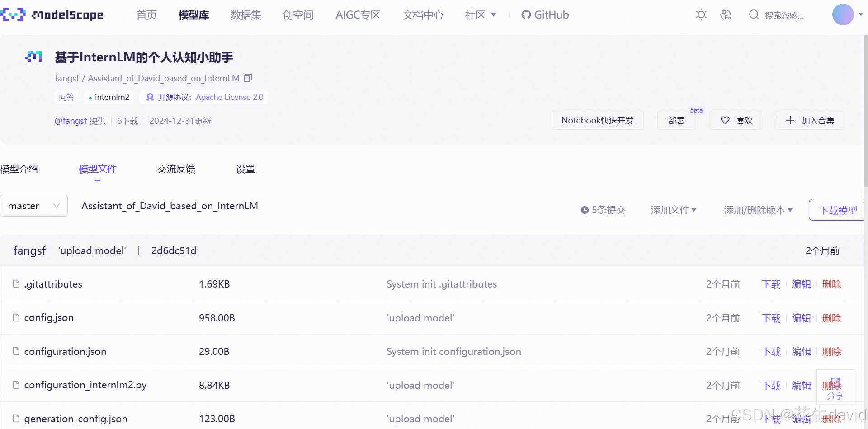Image resolution: width=868 pixels, height=429 pixels.
Task: Click the heart icon on the 喜欢 button
Action: pos(725,120)
